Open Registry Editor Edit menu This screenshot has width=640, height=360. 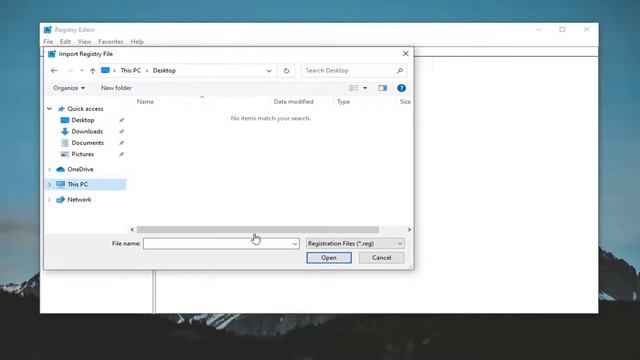pyautogui.click(x=65, y=42)
